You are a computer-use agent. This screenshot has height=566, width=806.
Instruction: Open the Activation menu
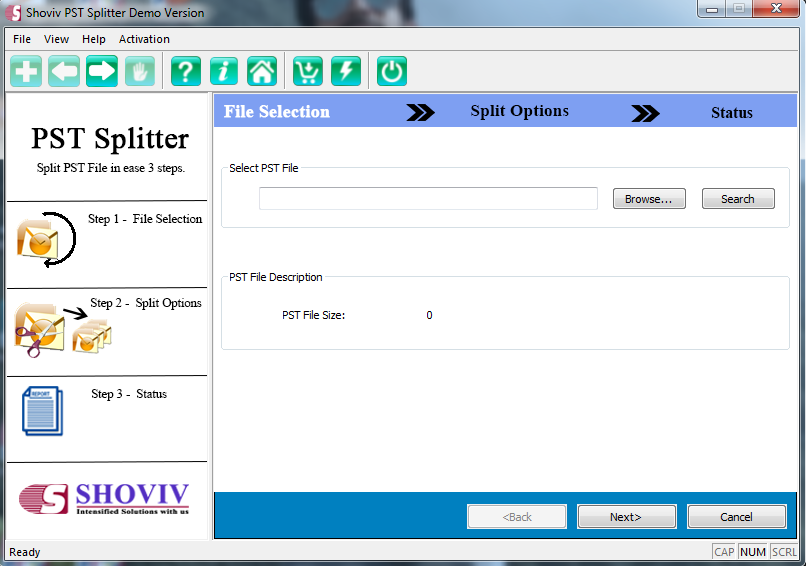pos(144,39)
